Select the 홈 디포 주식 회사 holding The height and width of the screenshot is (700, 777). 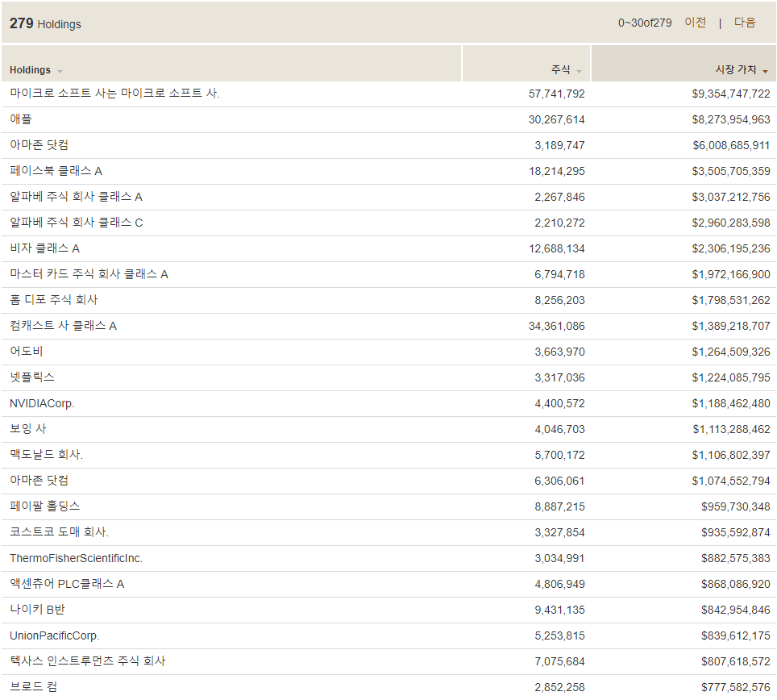(53, 299)
